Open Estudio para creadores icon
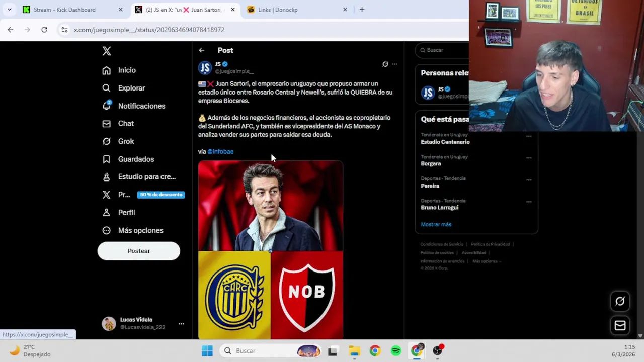Image resolution: width=644 pixels, height=362 pixels. (x=106, y=177)
